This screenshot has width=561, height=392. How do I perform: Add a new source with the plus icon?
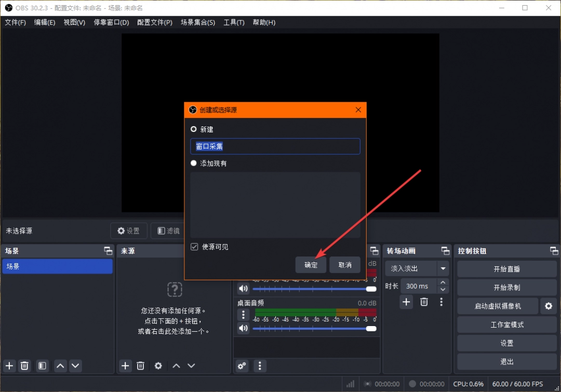click(x=125, y=366)
